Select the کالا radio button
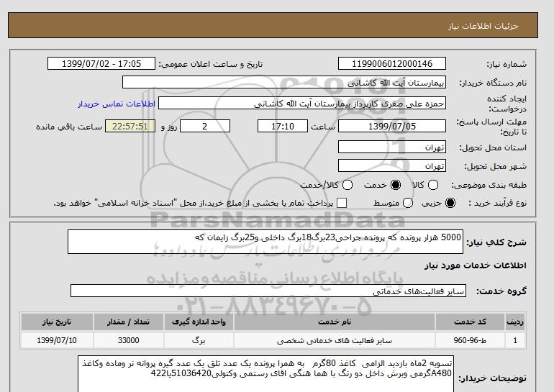The image size is (554, 392). tap(433, 185)
